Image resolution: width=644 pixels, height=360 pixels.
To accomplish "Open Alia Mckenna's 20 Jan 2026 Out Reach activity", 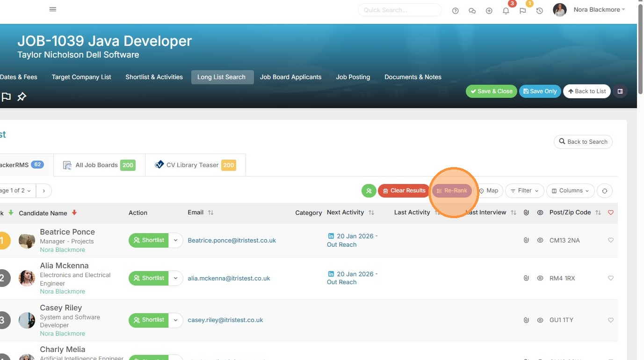I will coord(353,278).
